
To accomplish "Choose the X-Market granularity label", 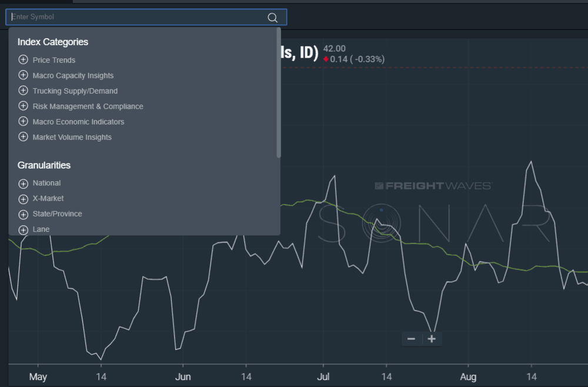I will point(48,198).
